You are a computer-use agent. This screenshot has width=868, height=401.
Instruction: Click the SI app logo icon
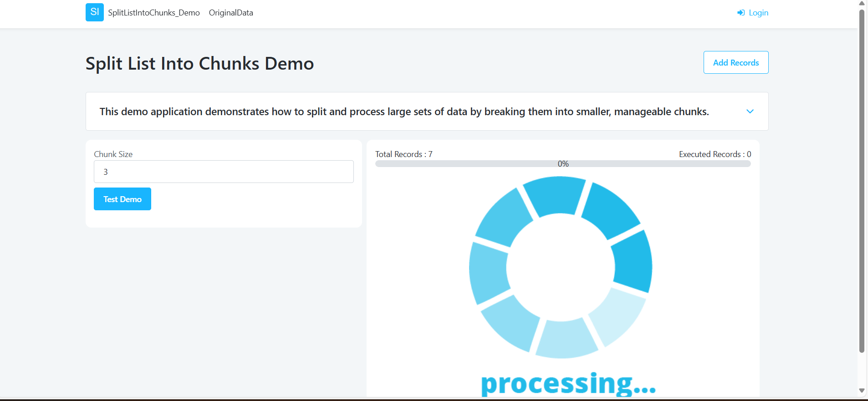pos(94,12)
